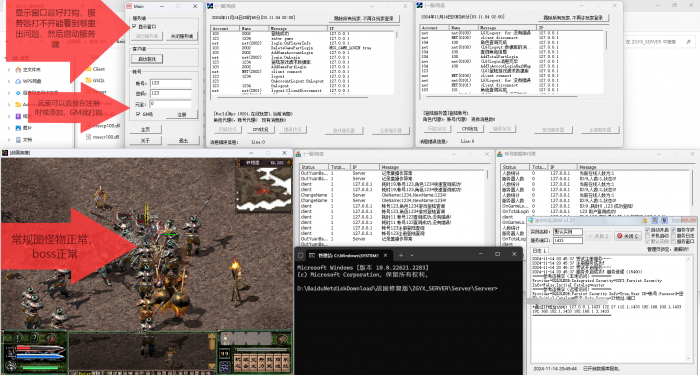Switch to the 日志 L tab

(x=539, y=251)
